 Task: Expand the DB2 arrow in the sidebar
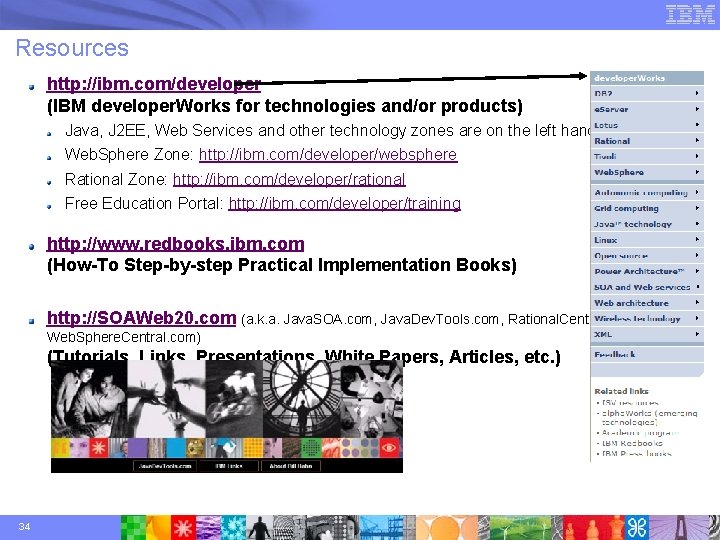coord(697,93)
